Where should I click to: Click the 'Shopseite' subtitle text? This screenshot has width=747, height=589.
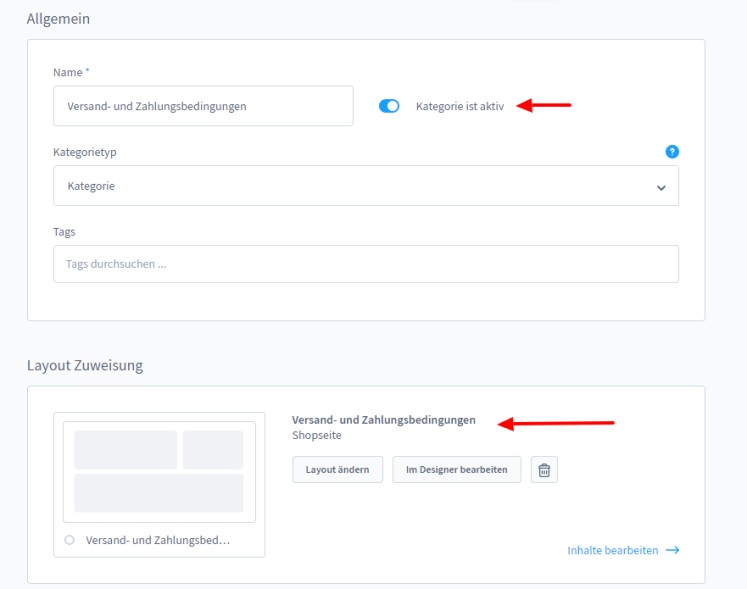click(x=316, y=436)
